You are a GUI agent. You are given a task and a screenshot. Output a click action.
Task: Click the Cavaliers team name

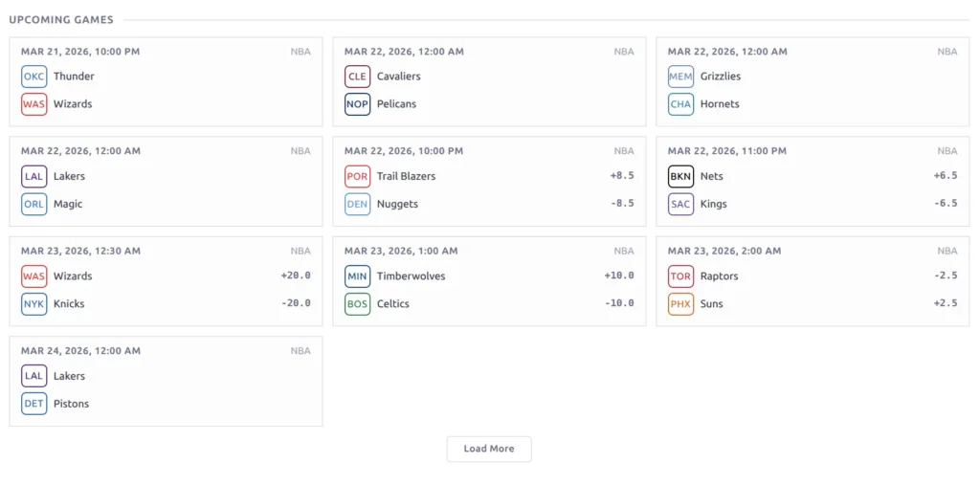[399, 77]
